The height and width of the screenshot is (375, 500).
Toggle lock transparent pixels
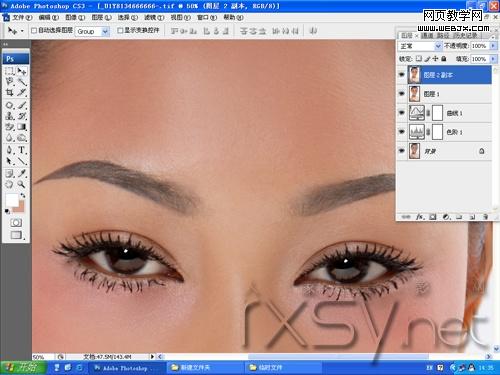(419, 59)
